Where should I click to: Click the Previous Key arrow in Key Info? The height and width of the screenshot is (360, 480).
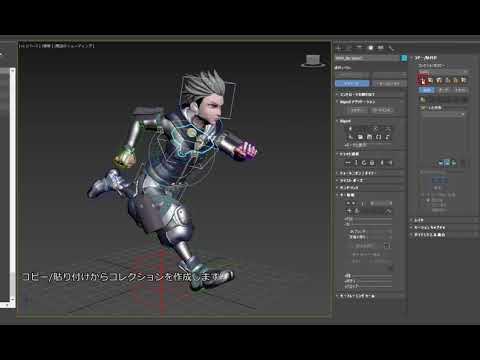(348, 203)
